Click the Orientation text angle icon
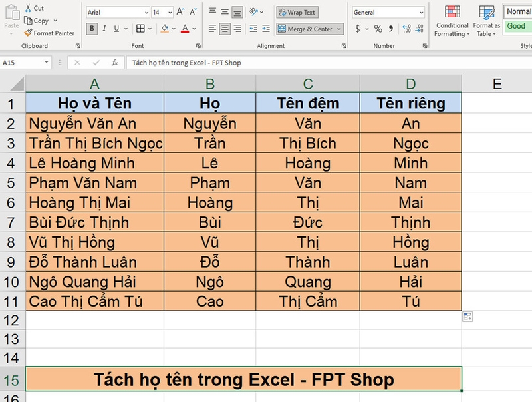This screenshot has height=402, width=532. pyautogui.click(x=253, y=12)
